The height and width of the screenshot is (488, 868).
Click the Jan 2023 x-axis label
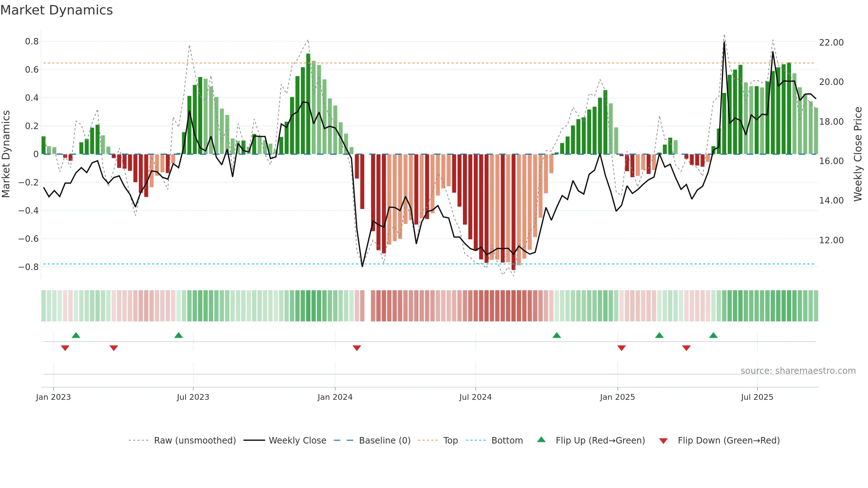pos(54,397)
